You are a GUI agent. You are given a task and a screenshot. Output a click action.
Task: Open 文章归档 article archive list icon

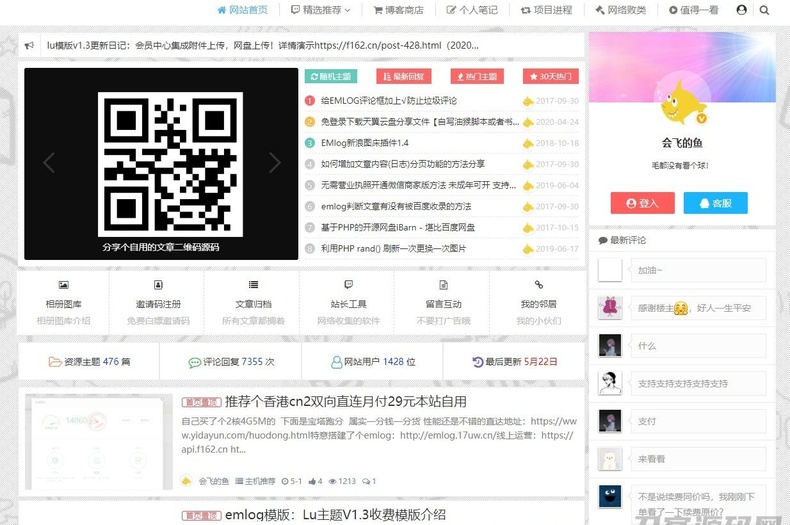coord(253,286)
